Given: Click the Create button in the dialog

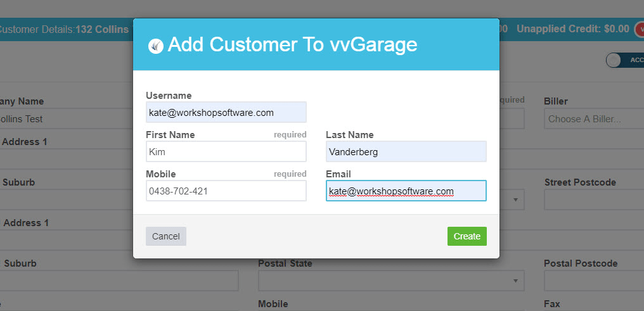Looking at the screenshot, I should click(x=467, y=236).
